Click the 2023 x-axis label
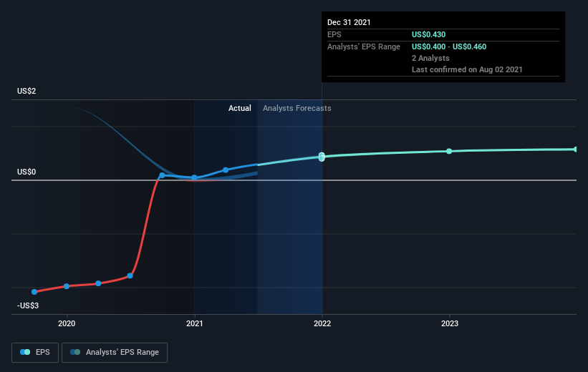 coord(449,323)
